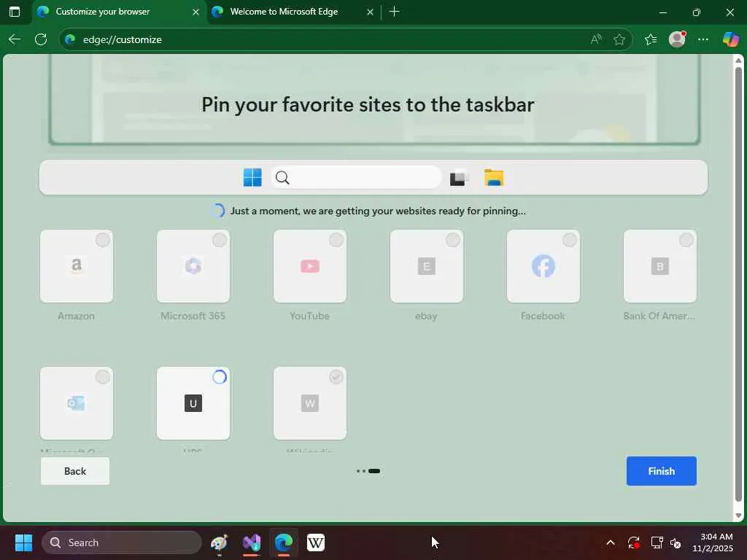Check the Outlook tile pin checkbox
The image size is (747, 560).
click(103, 377)
